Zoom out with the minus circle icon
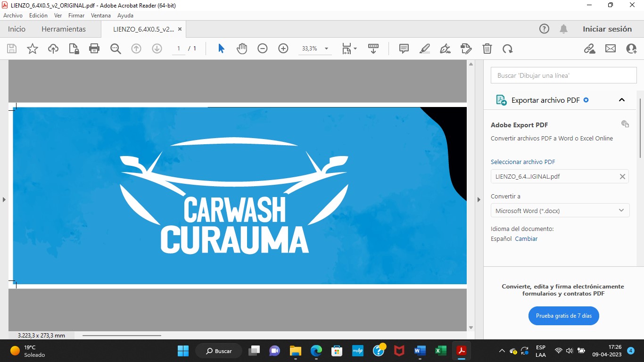Screen dimensions: 644x362 (x=263, y=49)
